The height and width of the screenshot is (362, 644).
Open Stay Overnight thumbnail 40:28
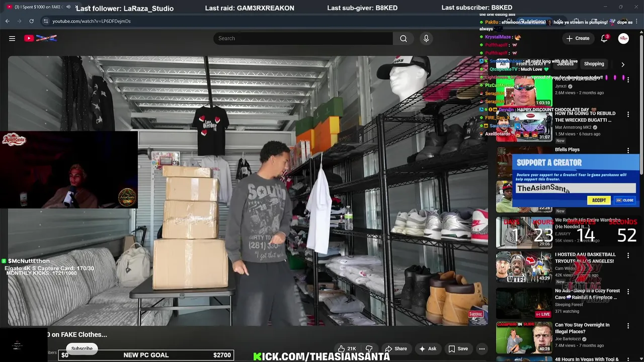click(524, 337)
